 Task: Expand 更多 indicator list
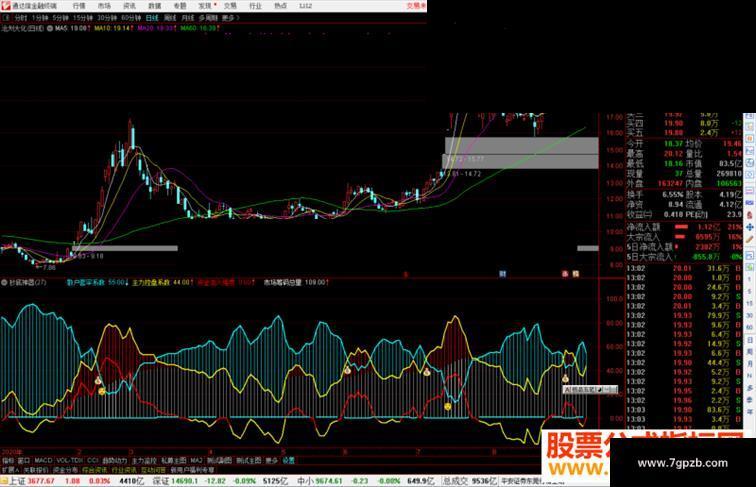click(x=271, y=460)
